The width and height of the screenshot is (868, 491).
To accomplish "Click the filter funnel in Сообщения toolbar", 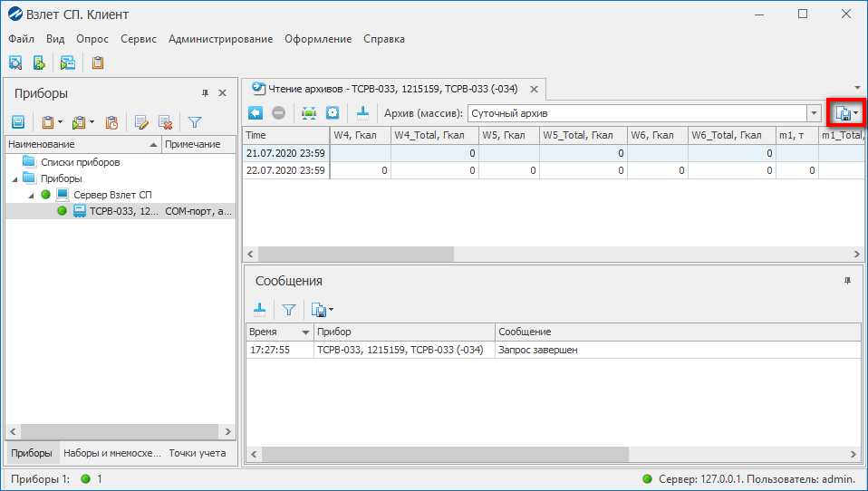I will point(289,310).
